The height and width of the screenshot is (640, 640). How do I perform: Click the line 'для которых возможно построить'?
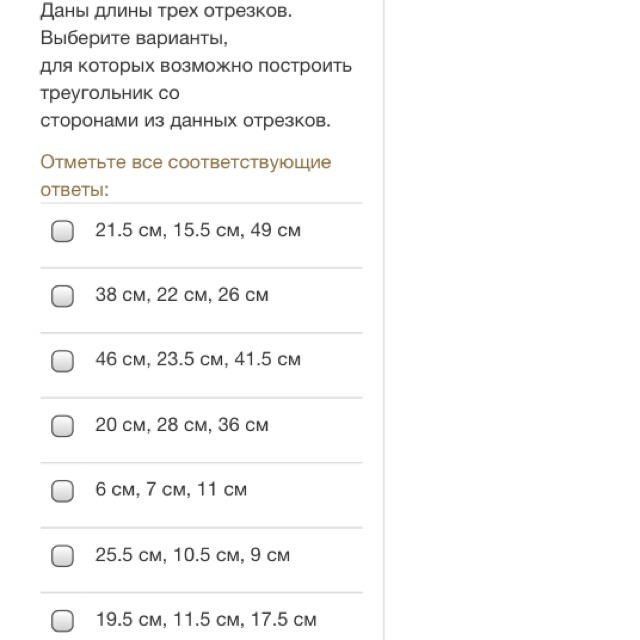coord(196,66)
